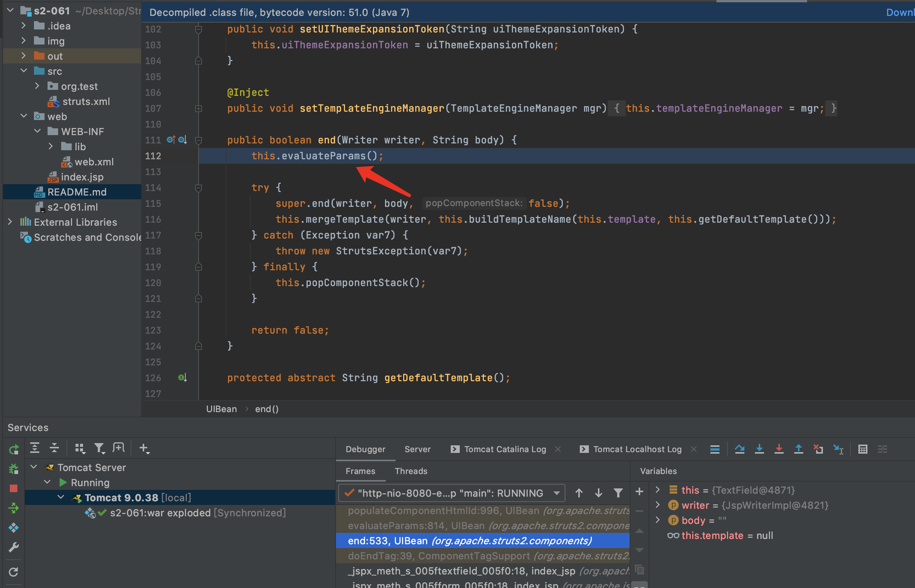Viewport: 915px width, 588px height.
Task: Open the Add Service plus dropdown
Action: click(x=145, y=448)
